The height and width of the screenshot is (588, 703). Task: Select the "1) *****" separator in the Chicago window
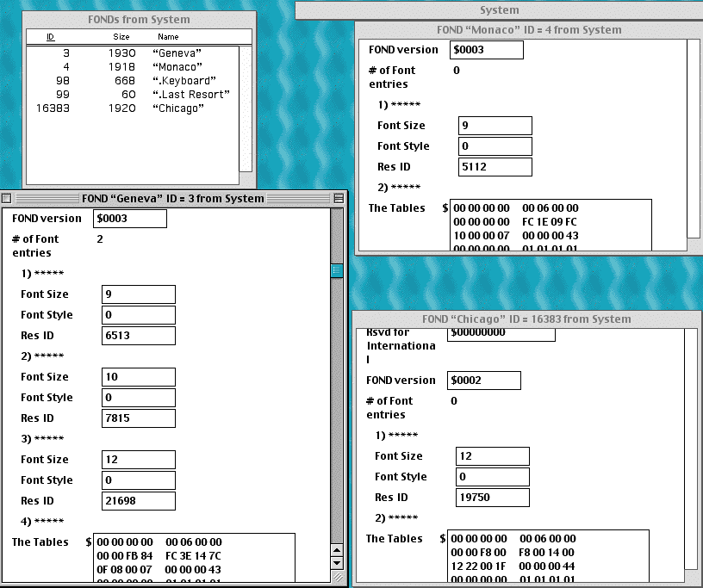[396, 435]
